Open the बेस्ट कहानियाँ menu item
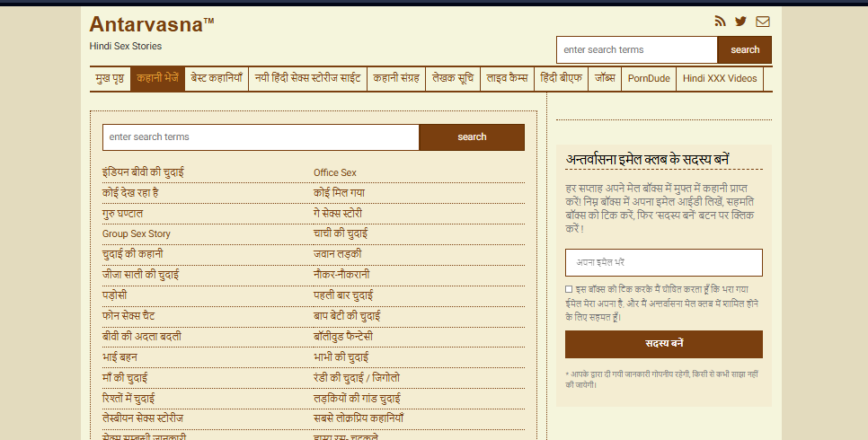This screenshot has height=440, width=868. [x=217, y=79]
